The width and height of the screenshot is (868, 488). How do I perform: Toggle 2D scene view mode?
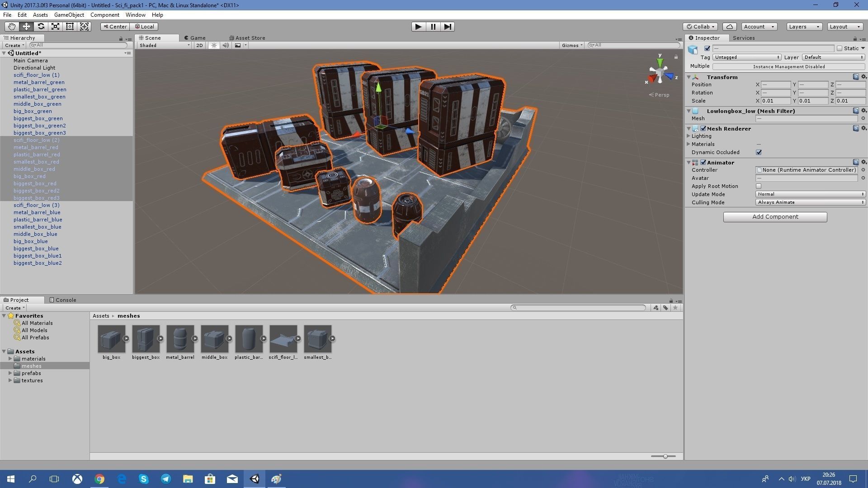pos(199,45)
